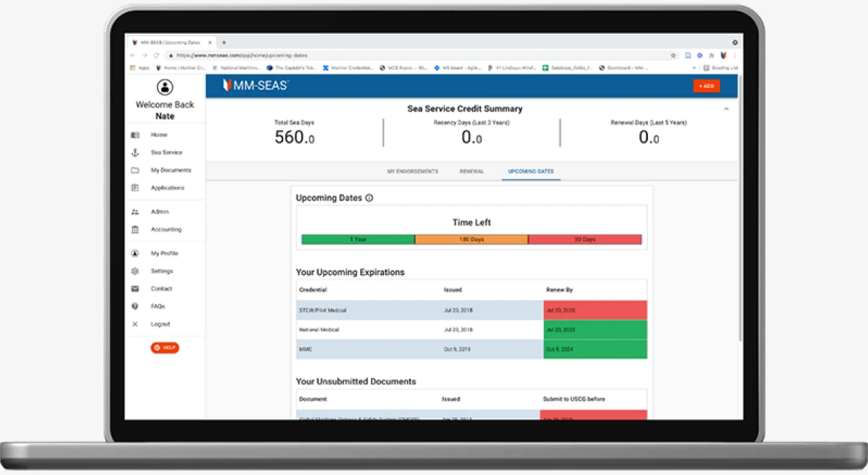This screenshot has height=475, width=868.
Task: Click the Accounting bank icon
Action: [135, 229]
